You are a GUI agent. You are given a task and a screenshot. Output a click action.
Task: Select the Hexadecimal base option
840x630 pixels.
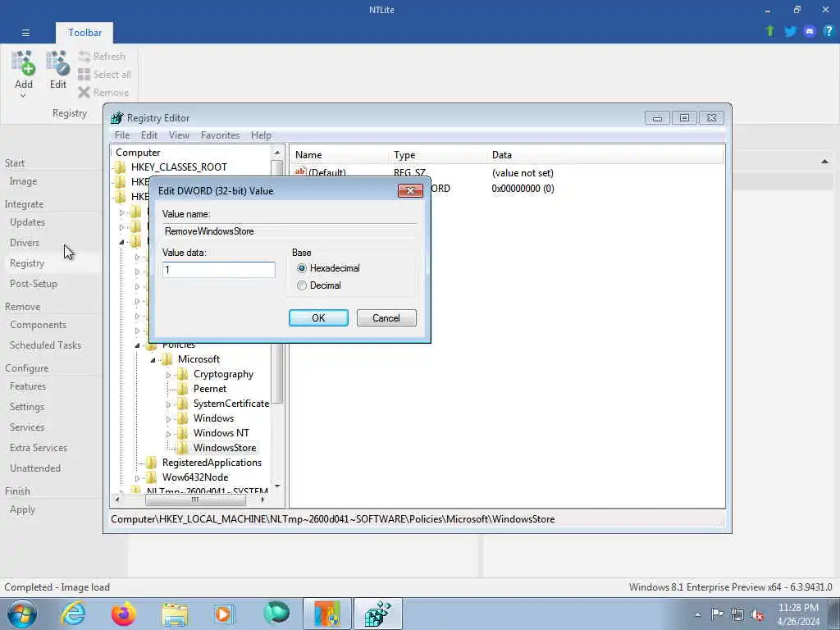coord(328,268)
